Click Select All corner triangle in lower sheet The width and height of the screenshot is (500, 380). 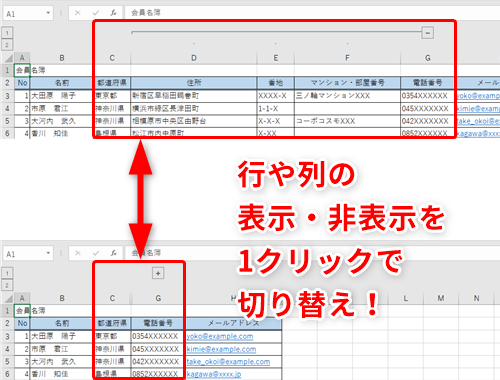[9, 298]
